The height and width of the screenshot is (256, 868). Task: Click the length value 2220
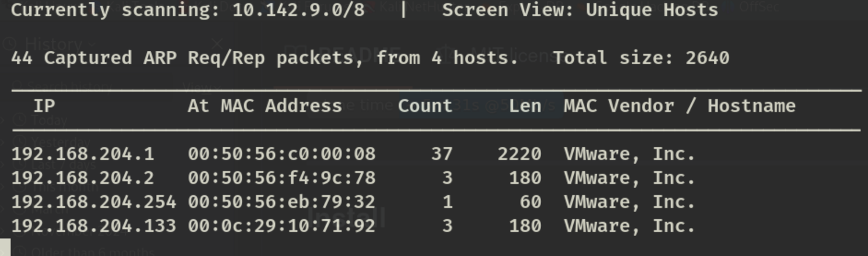[520, 154]
